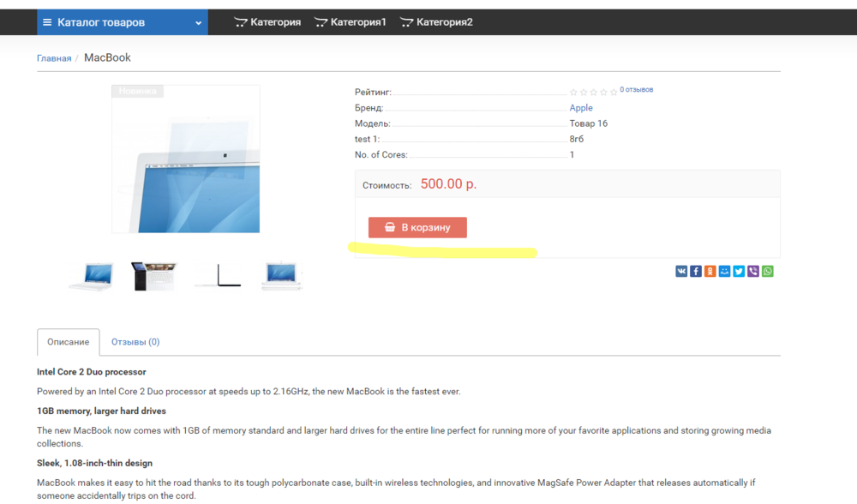Share product on Odnoklassniki
Viewport: 857px width, 504px height.
point(710,272)
